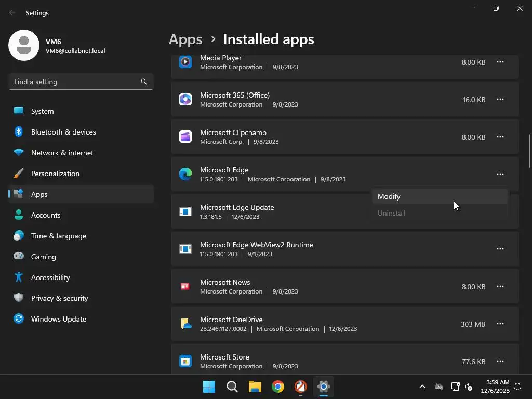Show hidden icons in the system tray

coord(422,387)
